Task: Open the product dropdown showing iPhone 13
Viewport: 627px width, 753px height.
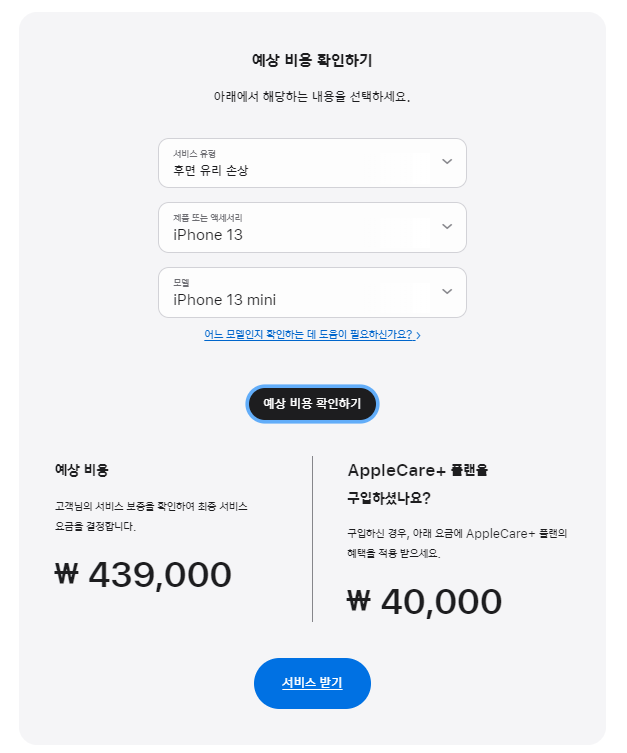Action: (312, 228)
